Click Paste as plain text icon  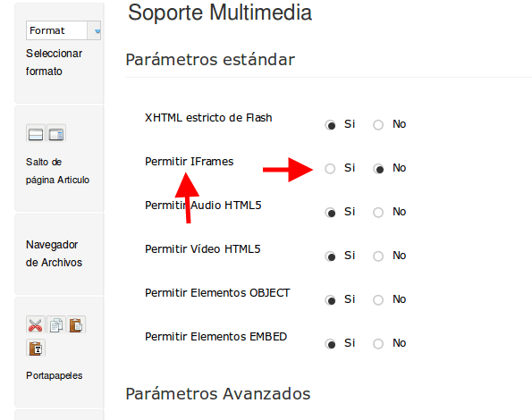36,349
